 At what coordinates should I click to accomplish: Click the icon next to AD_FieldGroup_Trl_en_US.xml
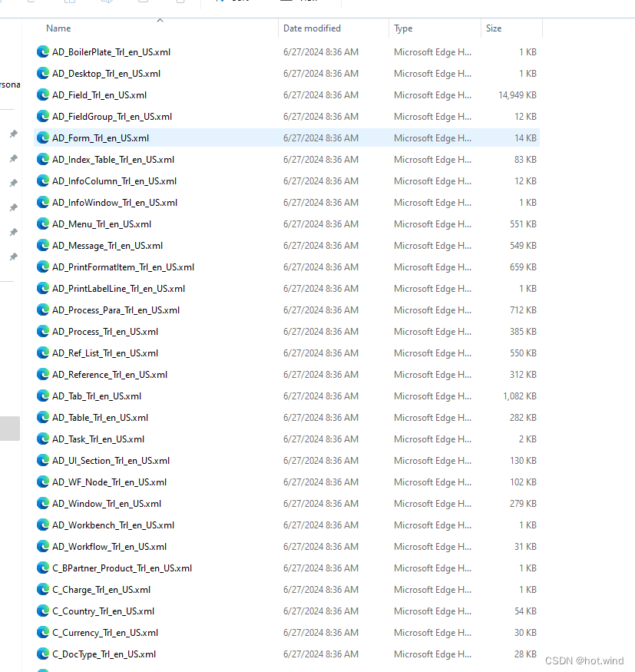click(43, 116)
